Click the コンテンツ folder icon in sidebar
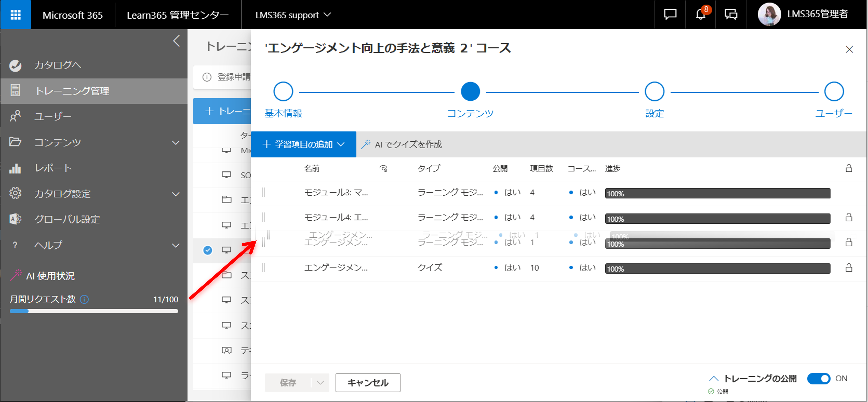Viewport: 868px width, 402px height. click(x=15, y=142)
